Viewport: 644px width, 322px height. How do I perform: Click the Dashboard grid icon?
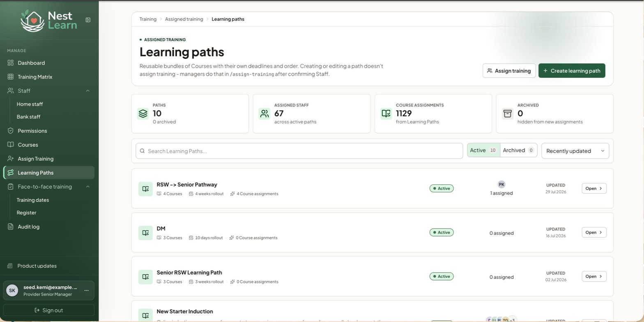click(x=11, y=63)
